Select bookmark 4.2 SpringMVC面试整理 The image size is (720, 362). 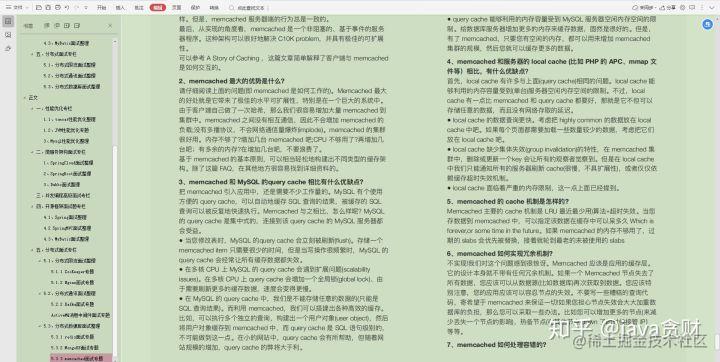67,228
